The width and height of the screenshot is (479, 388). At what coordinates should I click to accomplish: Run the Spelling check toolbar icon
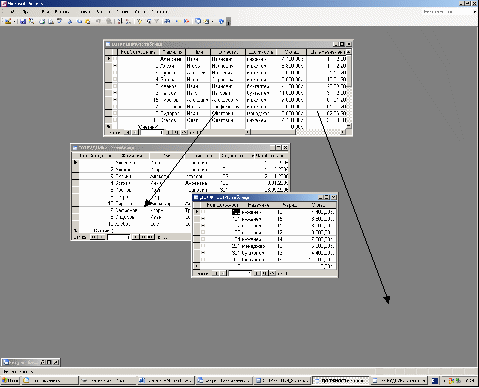59,21
